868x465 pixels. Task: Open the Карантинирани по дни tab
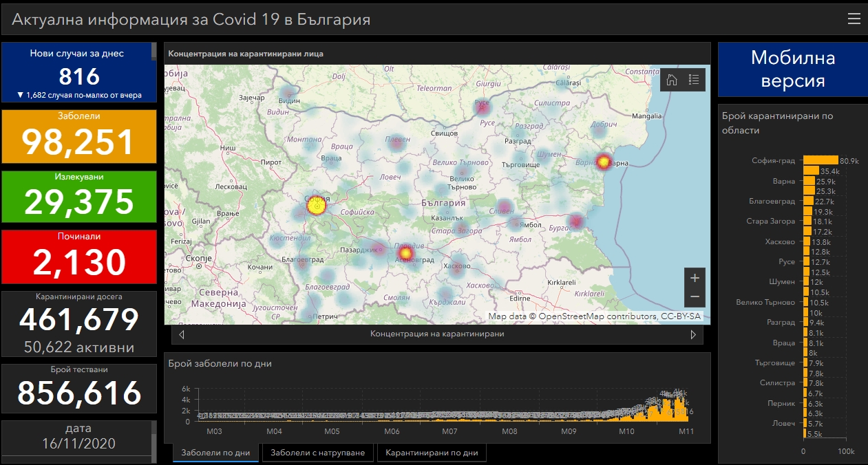pyautogui.click(x=432, y=453)
